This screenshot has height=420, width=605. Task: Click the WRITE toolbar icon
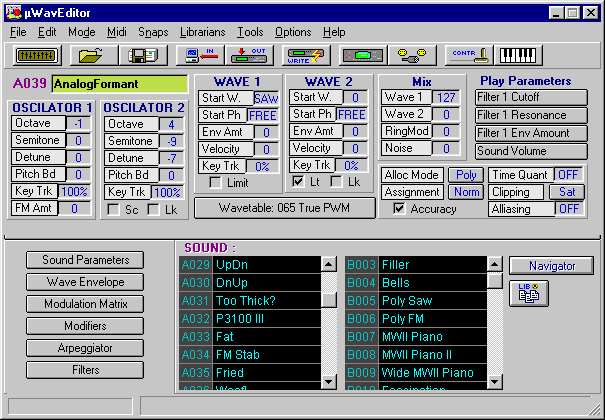click(305, 55)
